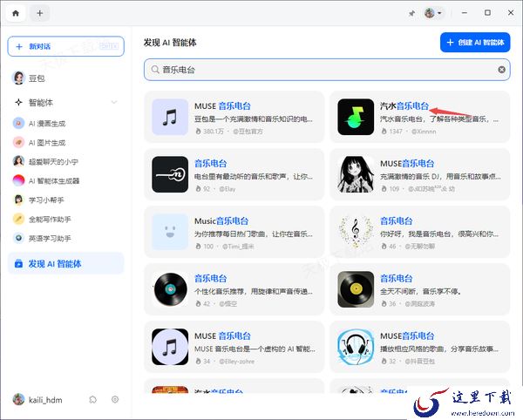The height and width of the screenshot is (420, 523).
Task: Click author @Xinnnn
Action: tap(424, 132)
